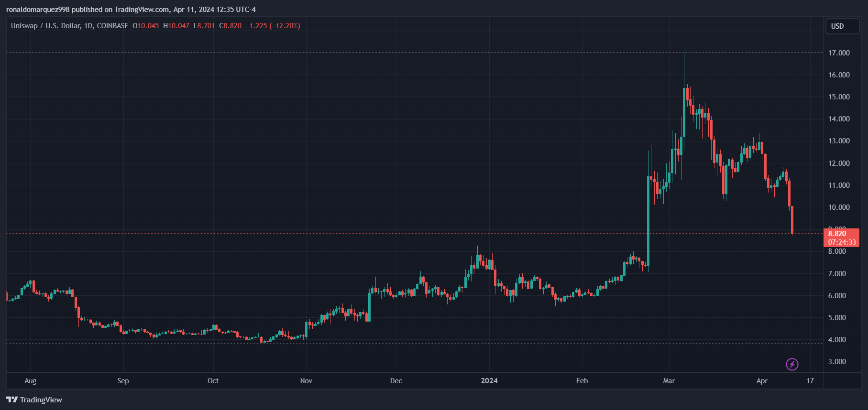Click the 13.000 price axis label

coord(839,141)
